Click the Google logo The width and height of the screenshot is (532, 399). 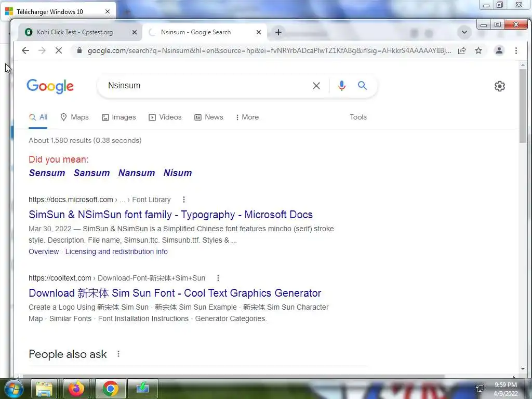coord(50,86)
